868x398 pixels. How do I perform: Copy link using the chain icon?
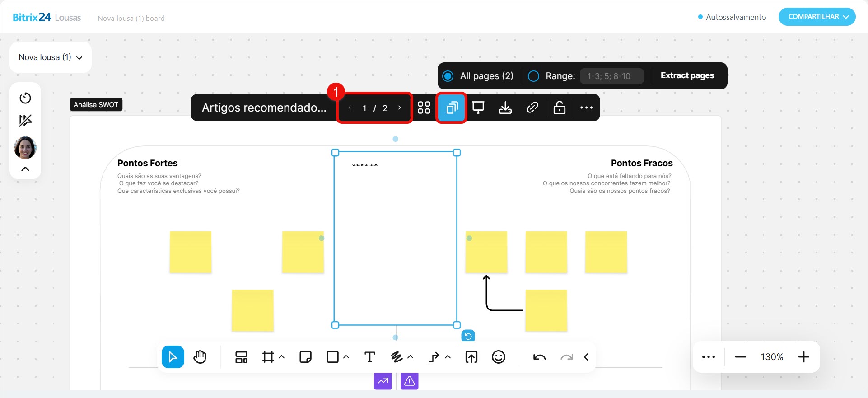532,108
